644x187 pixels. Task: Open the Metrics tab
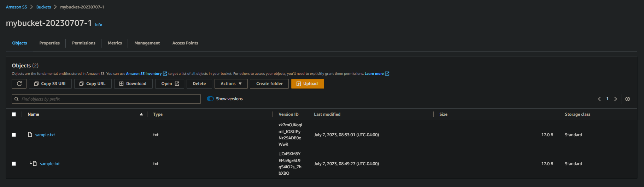point(115,43)
